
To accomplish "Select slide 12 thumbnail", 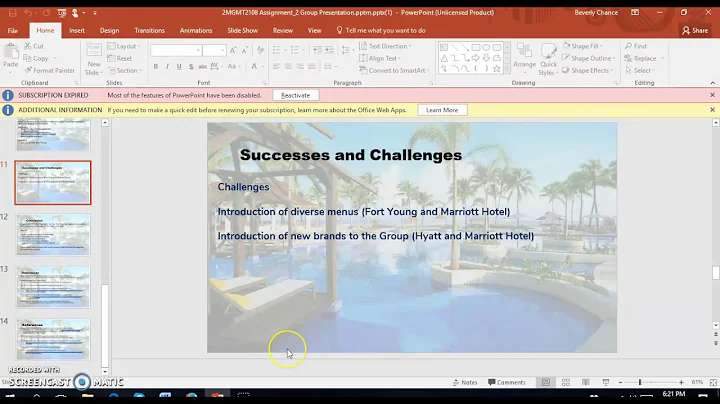I will (53, 235).
